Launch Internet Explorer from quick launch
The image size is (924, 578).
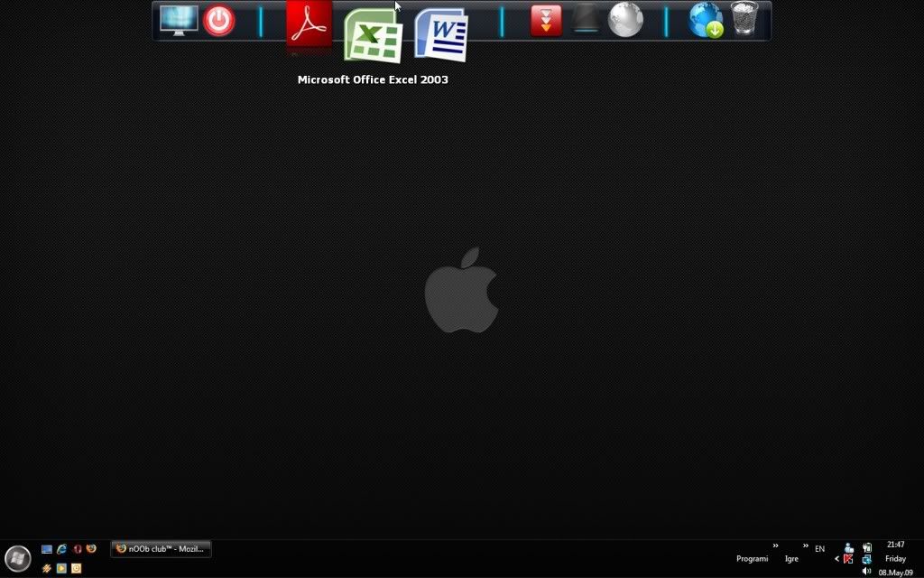[62, 549]
